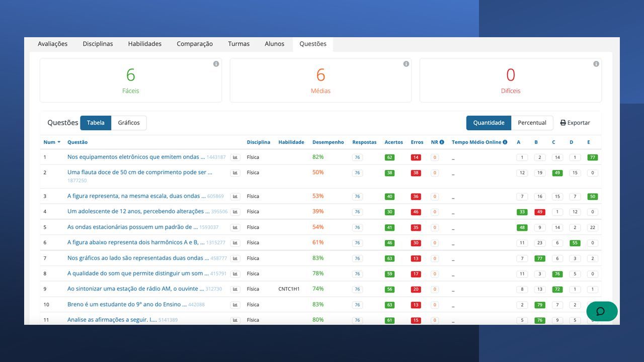The height and width of the screenshot is (362, 644).
Task: Open chart icon for ondas estacionárias question
Action: (235, 227)
